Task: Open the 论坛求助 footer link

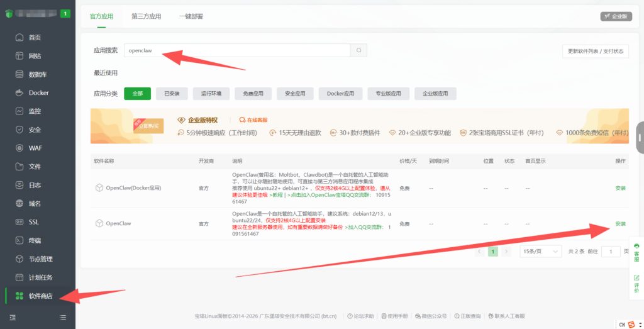Action: tap(360, 316)
